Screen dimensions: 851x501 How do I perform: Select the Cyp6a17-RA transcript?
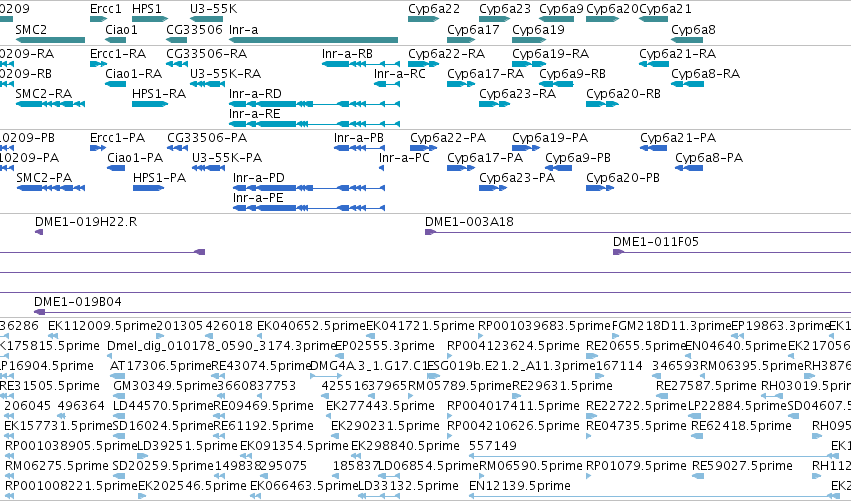coord(461,84)
